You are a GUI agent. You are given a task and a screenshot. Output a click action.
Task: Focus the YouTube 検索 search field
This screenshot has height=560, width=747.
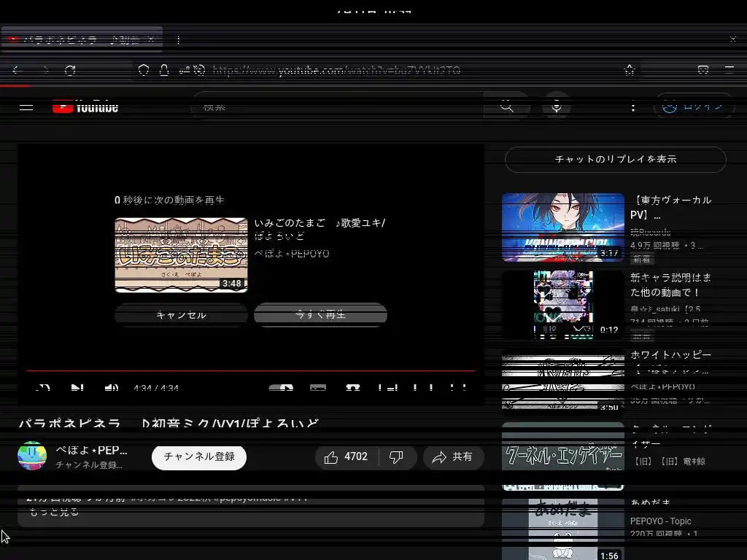(x=337, y=106)
